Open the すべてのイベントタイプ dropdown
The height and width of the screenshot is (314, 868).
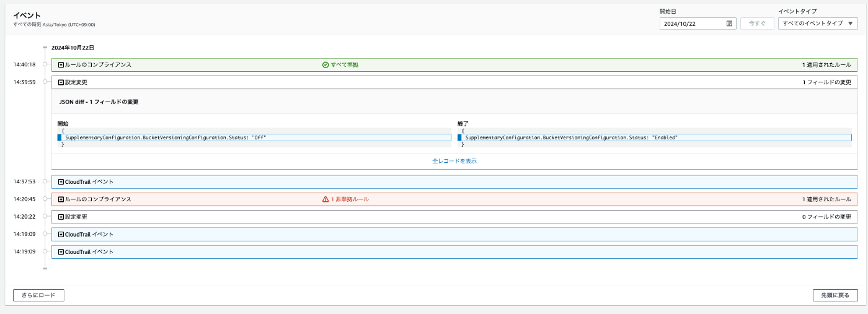point(818,24)
